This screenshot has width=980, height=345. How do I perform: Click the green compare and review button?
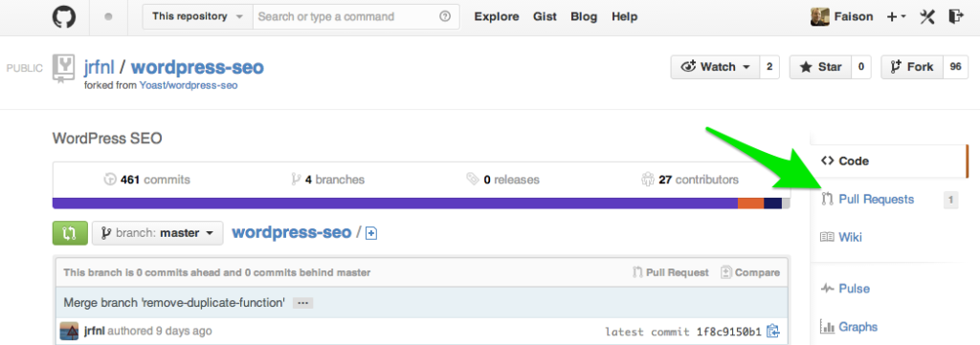(70, 233)
